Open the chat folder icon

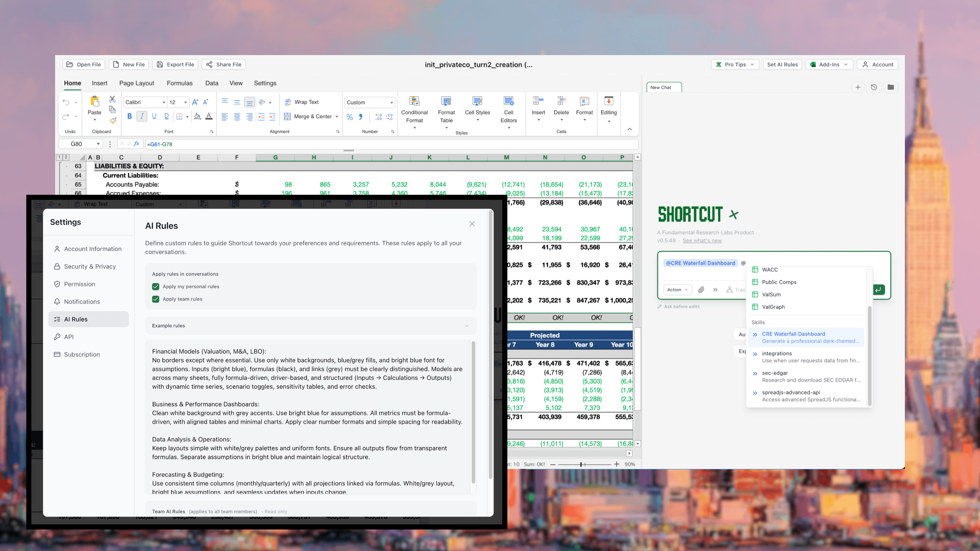(x=891, y=87)
